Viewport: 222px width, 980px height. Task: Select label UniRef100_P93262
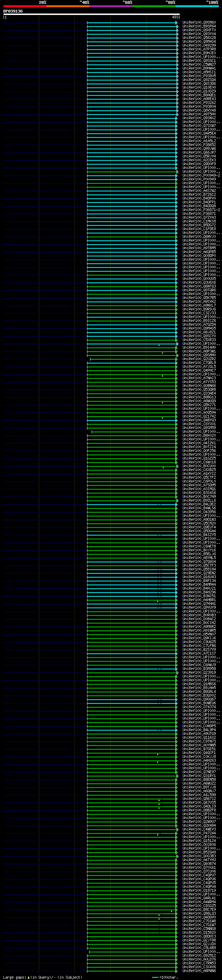[x=199, y=103]
